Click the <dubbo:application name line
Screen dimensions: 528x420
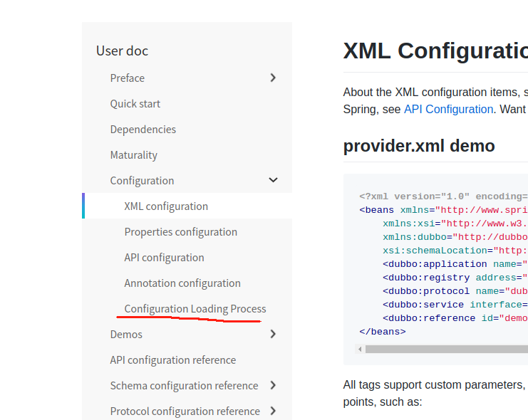(455, 264)
